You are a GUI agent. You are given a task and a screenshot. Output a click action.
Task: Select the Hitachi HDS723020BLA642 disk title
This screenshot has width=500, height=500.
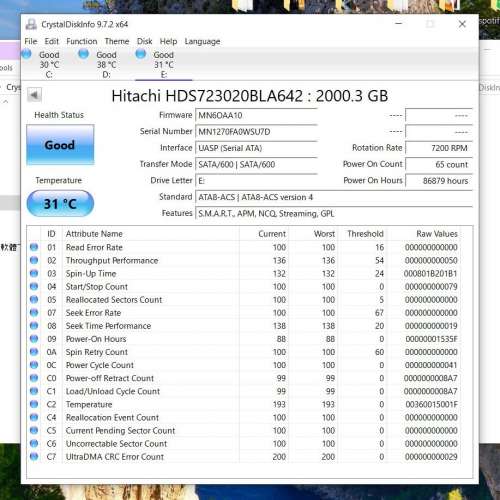tap(250, 96)
